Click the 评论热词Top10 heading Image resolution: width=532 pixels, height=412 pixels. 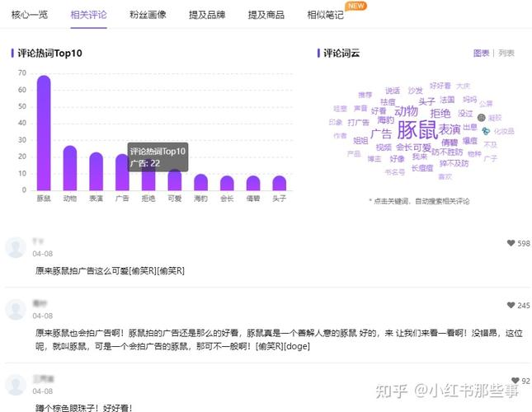[x=49, y=54]
